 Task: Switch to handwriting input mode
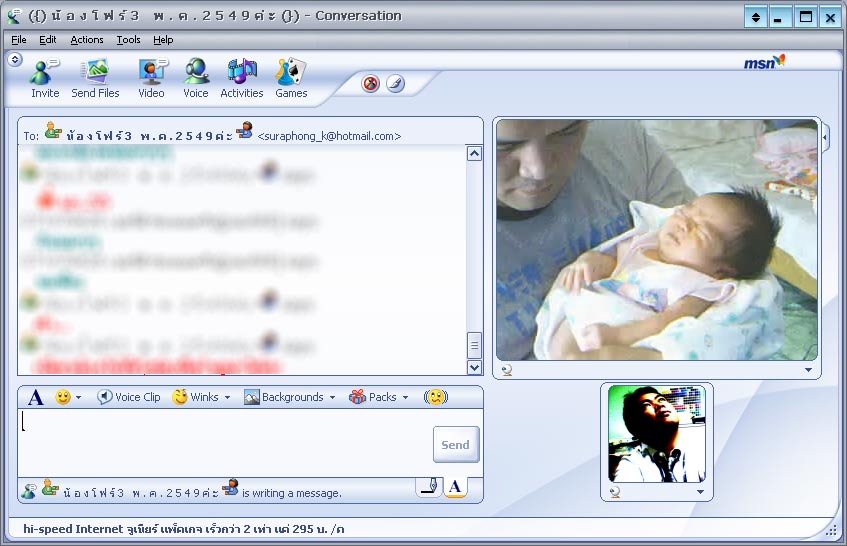click(428, 487)
